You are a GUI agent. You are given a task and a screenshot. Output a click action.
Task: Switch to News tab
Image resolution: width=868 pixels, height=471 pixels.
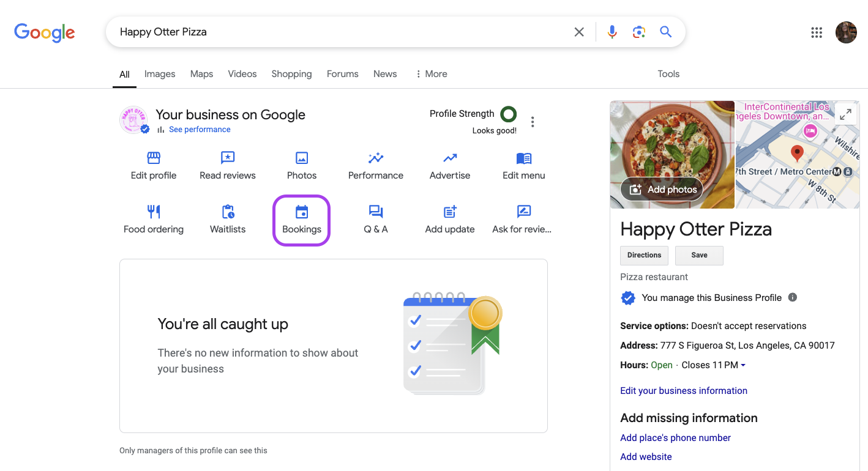point(385,74)
